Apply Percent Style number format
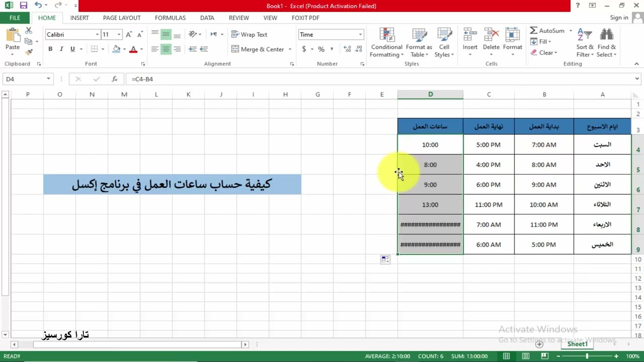Screen dimensions: 644x362 (321, 49)
